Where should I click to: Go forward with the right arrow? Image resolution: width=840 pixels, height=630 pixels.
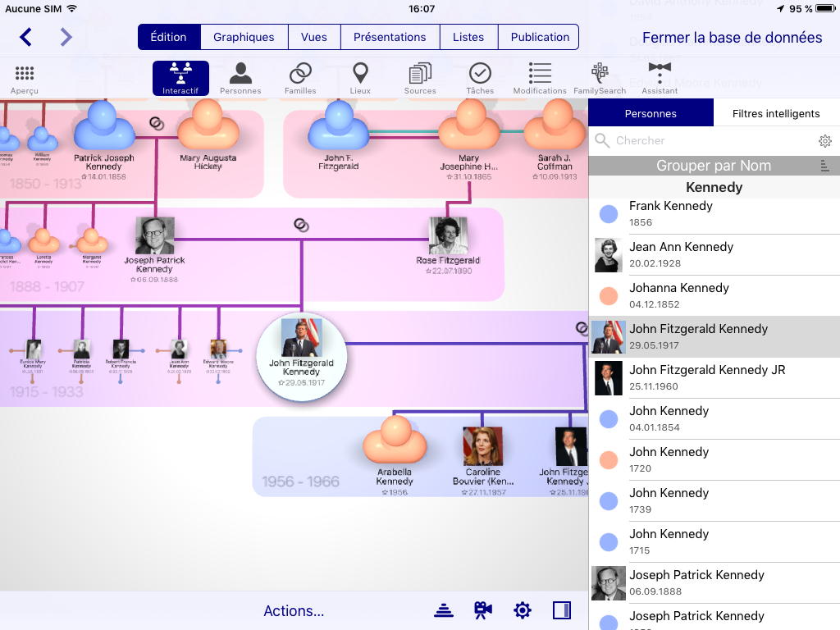point(66,37)
